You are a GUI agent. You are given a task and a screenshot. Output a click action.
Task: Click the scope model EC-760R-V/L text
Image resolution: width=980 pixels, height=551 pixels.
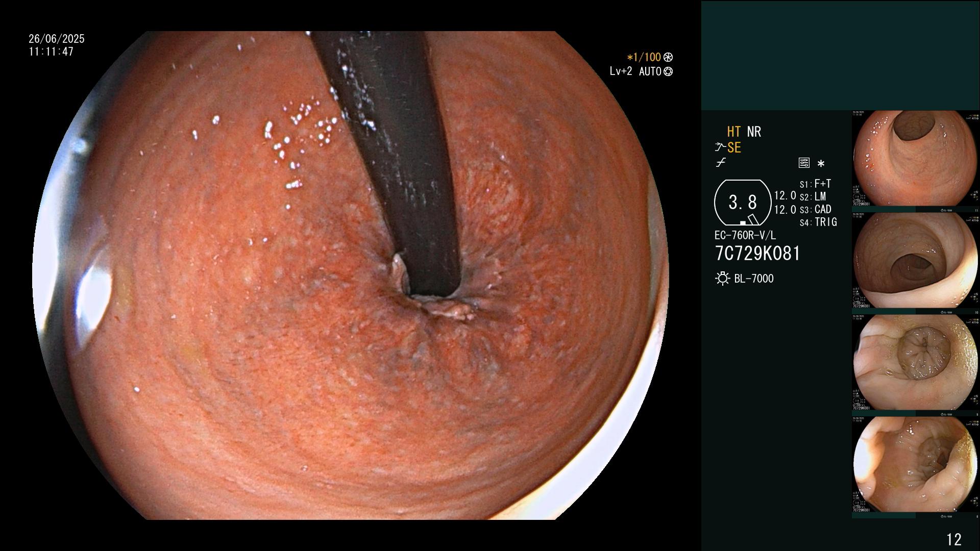[x=745, y=236]
